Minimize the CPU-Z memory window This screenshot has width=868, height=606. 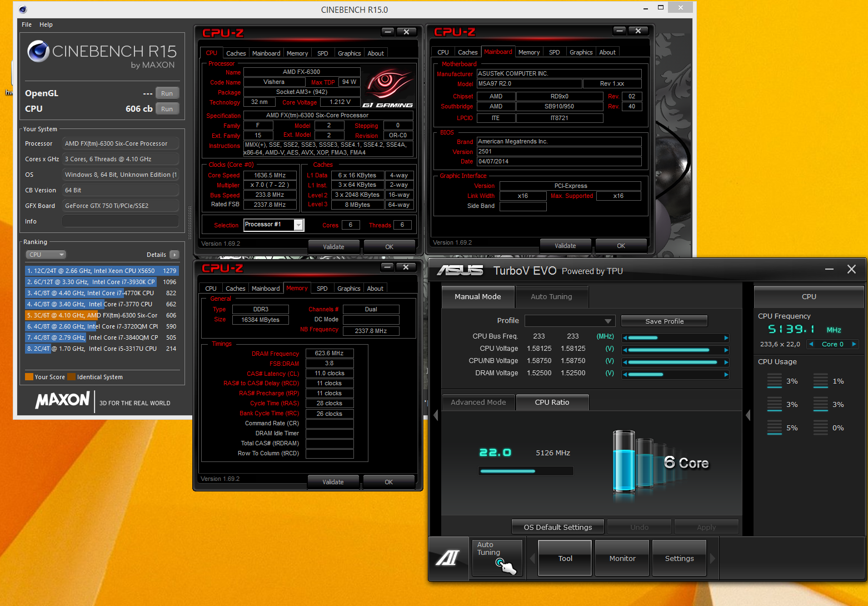387,267
